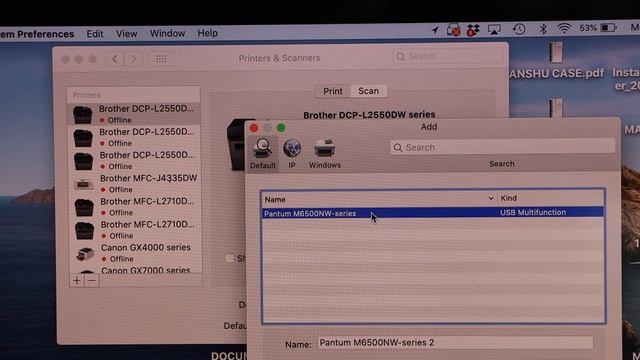
Task: Select Pantum M6500NW-series row
Action: 433,213
